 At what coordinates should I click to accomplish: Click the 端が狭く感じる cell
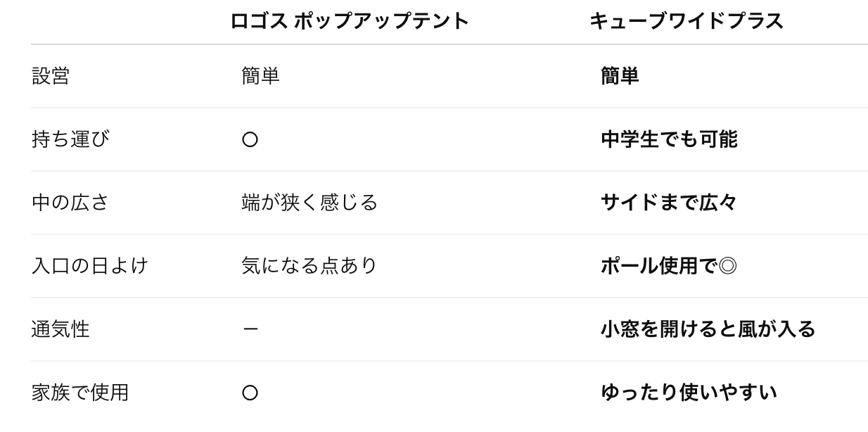click(x=309, y=203)
